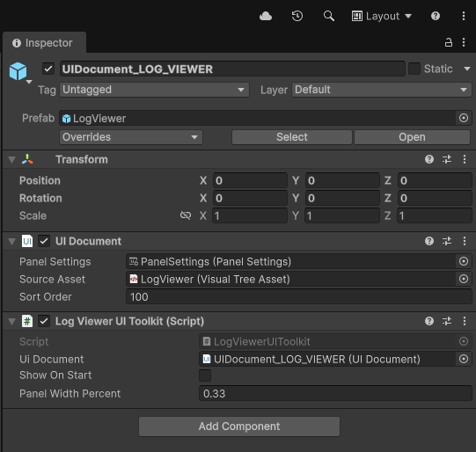The width and height of the screenshot is (476, 452).
Task: Click the Log Viewer script component icon
Action: pos(27,321)
